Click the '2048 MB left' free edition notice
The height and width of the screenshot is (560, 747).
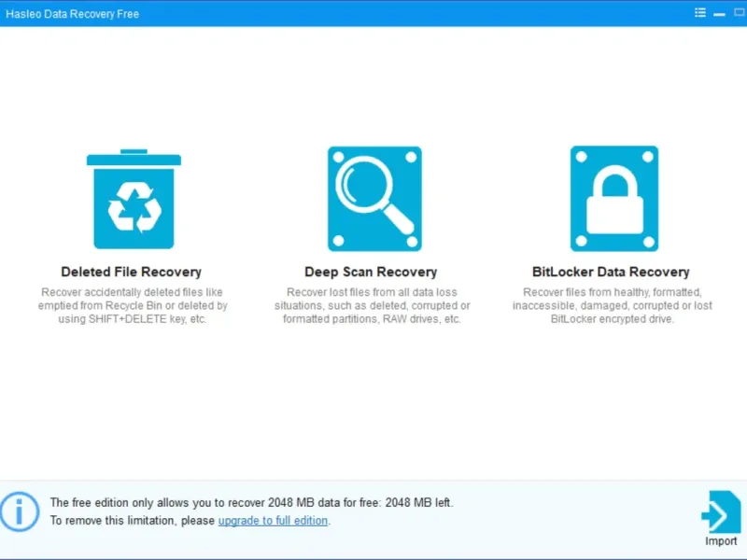pyautogui.click(x=251, y=502)
